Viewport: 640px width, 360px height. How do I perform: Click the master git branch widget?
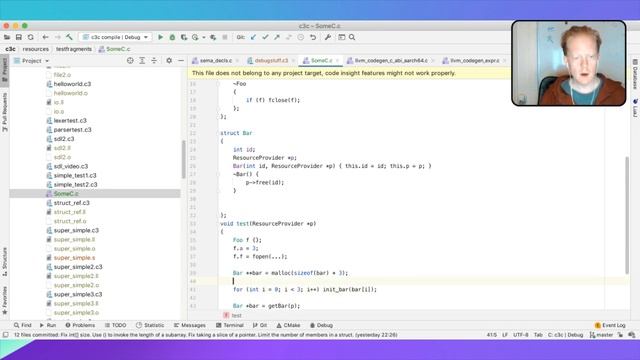tap(601, 335)
